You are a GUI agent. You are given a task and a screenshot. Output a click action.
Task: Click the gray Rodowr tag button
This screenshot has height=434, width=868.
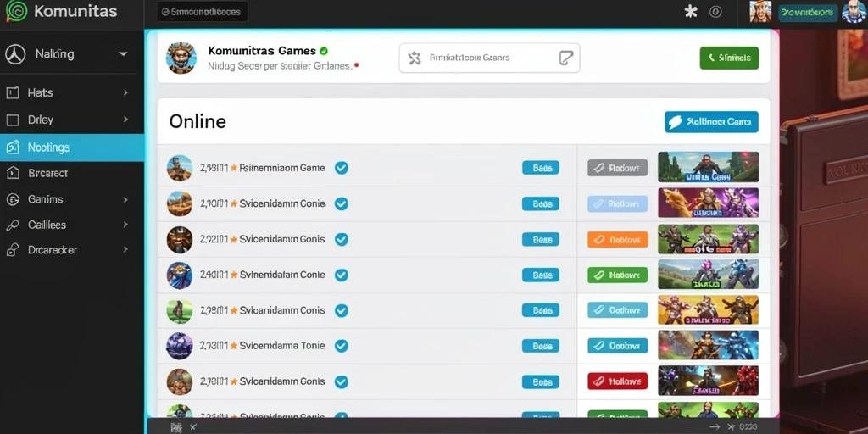coord(617,168)
